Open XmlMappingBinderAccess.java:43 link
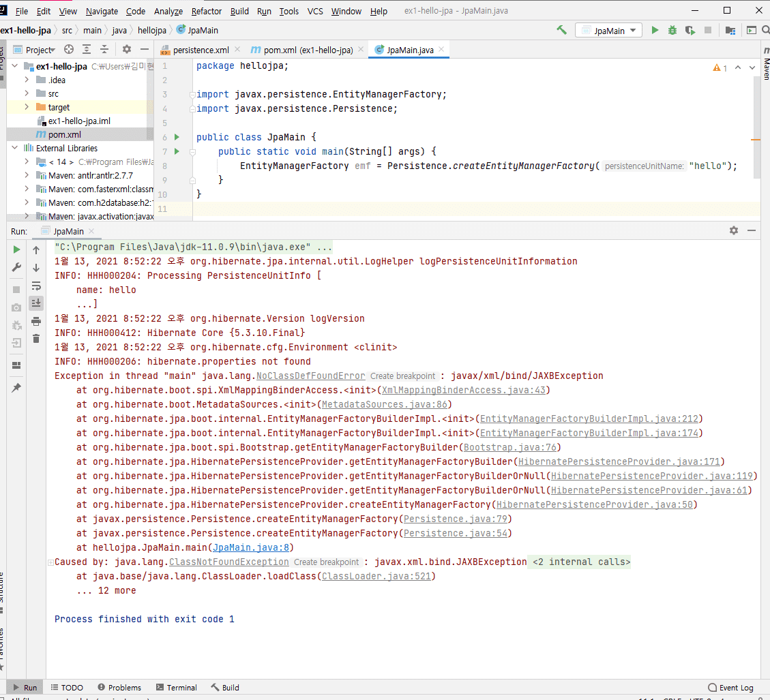 [464, 391]
